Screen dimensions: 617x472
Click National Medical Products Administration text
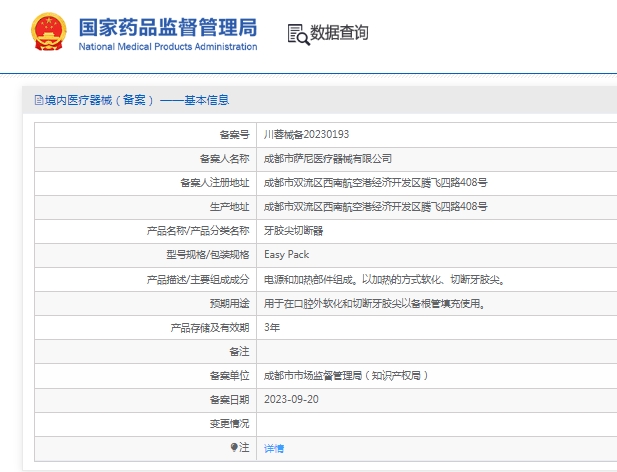pyautogui.click(x=168, y=46)
